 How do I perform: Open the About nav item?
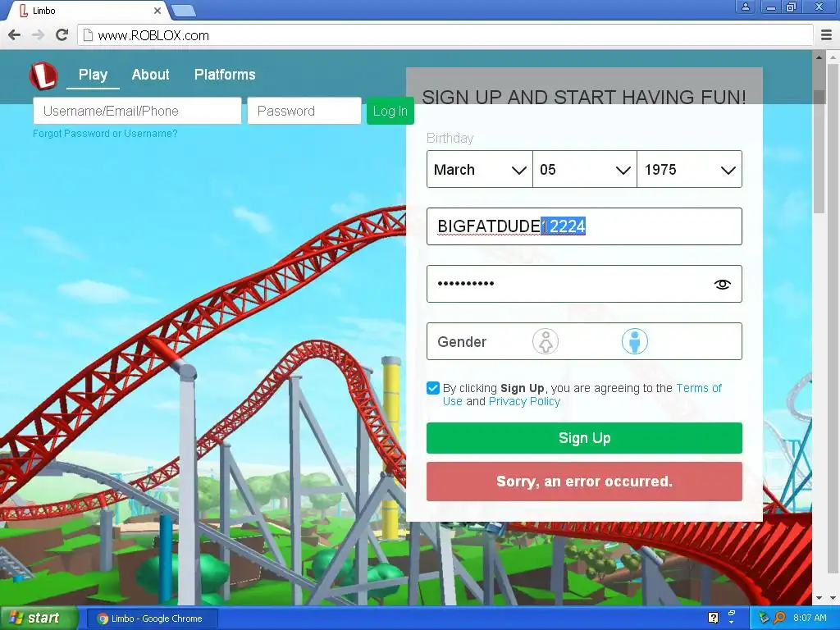pos(151,75)
